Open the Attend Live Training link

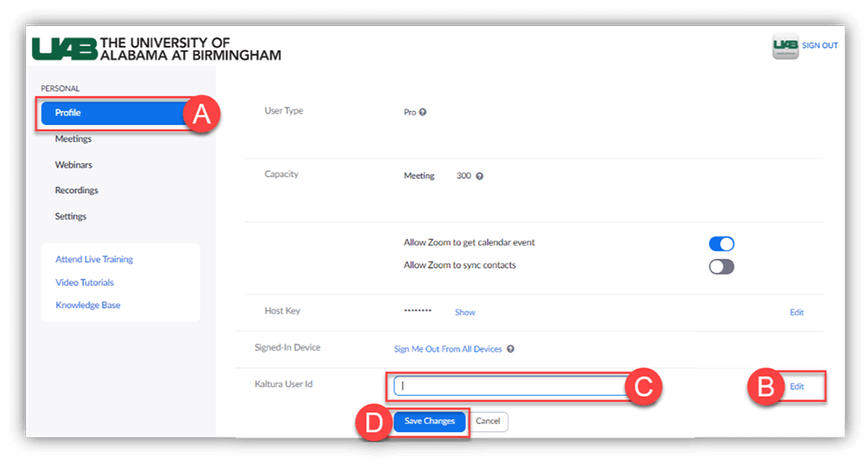[94, 260]
